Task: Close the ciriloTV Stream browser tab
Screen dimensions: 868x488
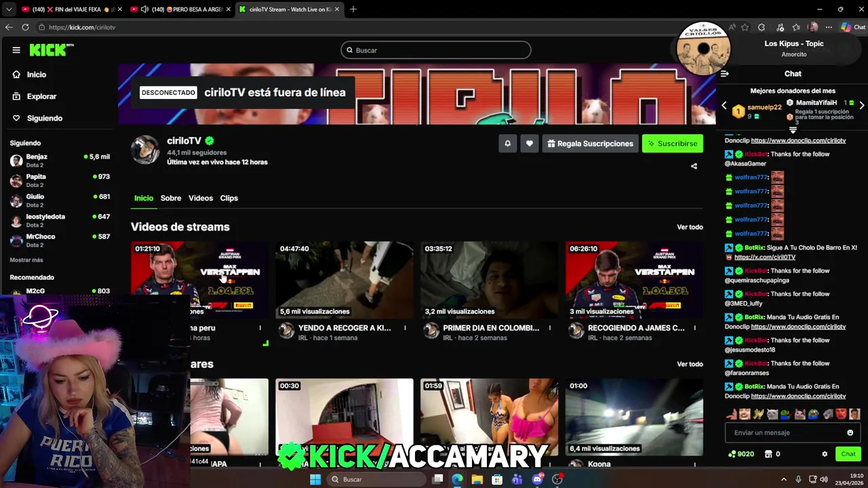Action: (x=336, y=9)
